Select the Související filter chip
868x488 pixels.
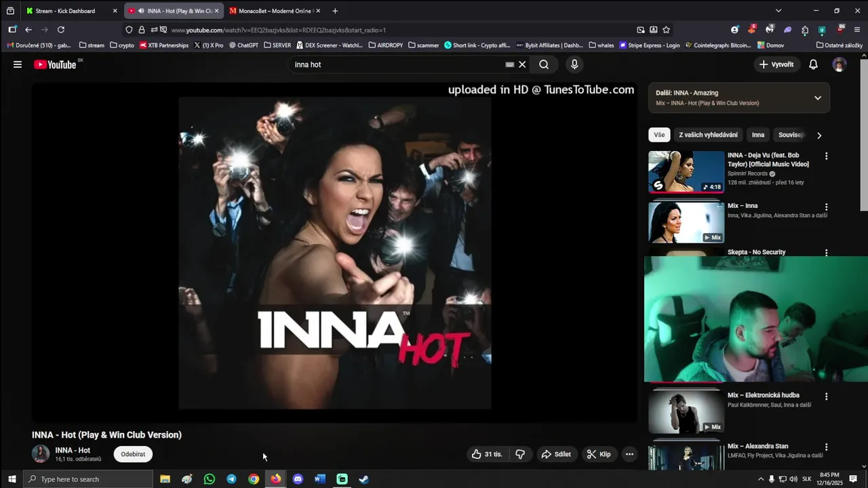791,135
